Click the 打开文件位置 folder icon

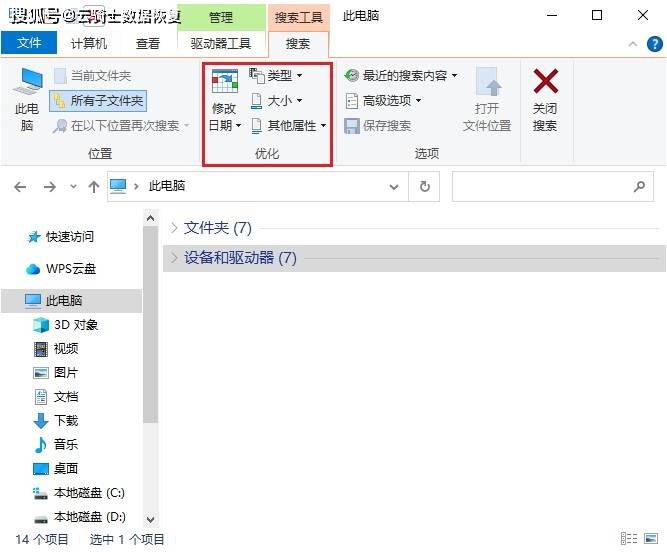487,81
